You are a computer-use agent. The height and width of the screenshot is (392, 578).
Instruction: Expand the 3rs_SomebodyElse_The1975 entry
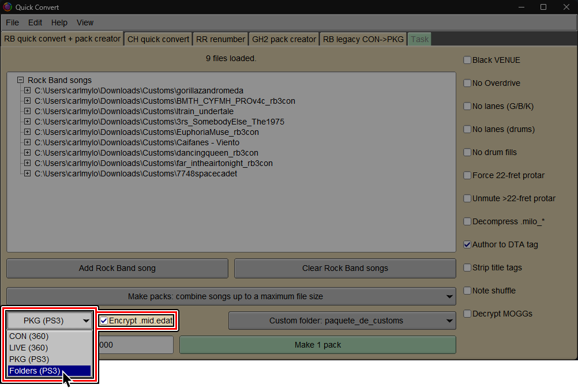27,121
